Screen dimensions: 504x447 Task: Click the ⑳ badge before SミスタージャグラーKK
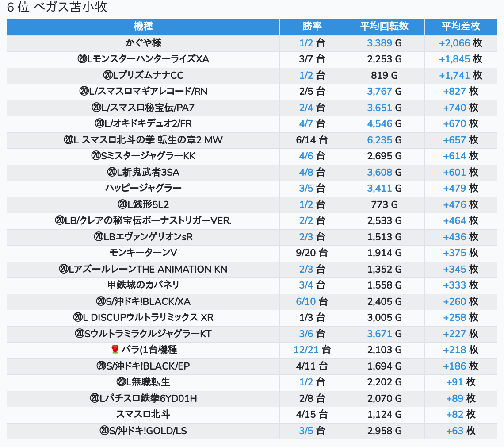(96, 156)
